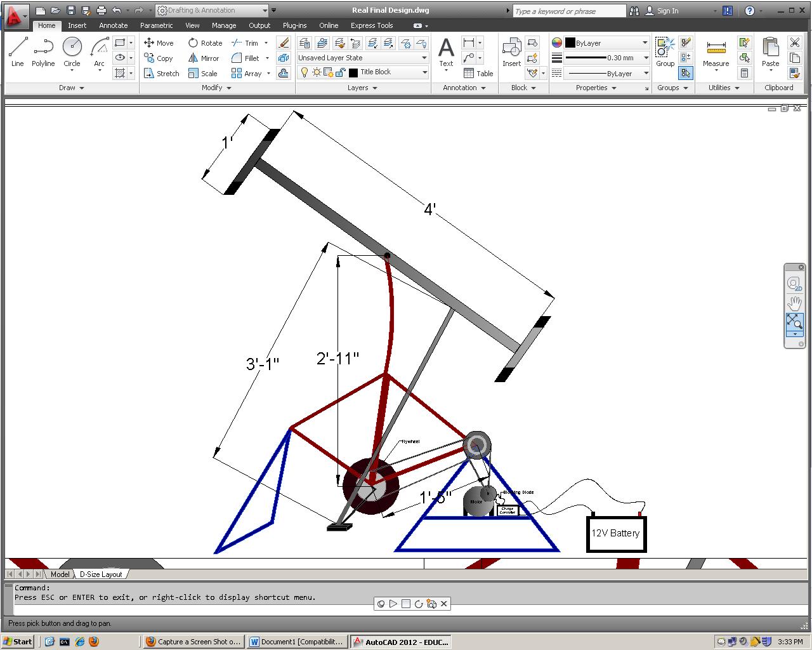Open the Model layout tab
The height and width of the screenshot is (650, 812).
click(60, 574)
